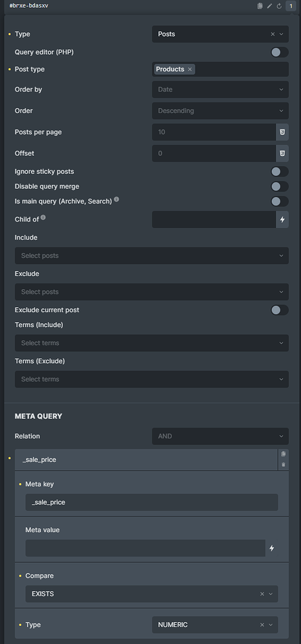This screenshot has height=644, width=301.
Task: Duplicate the _sale_price meta query item
Action: [x=284, y=454]
